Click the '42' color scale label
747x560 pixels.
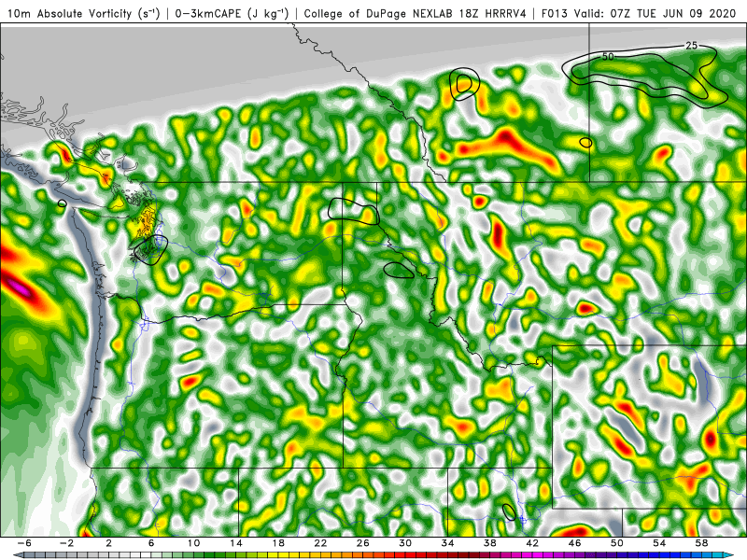532,543
